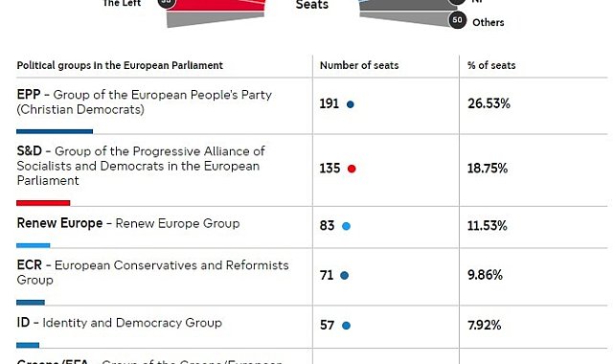Click the dark blue dot next to 191
614x364 pixels.
tap(351, 104)
